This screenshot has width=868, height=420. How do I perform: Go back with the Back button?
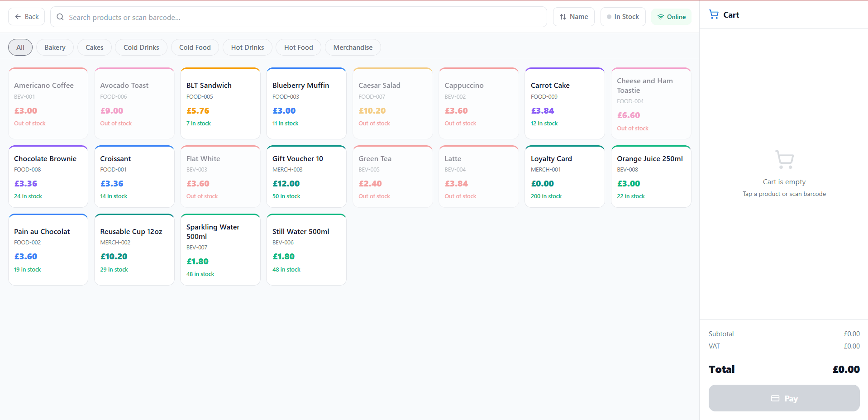tap(26, 17)
